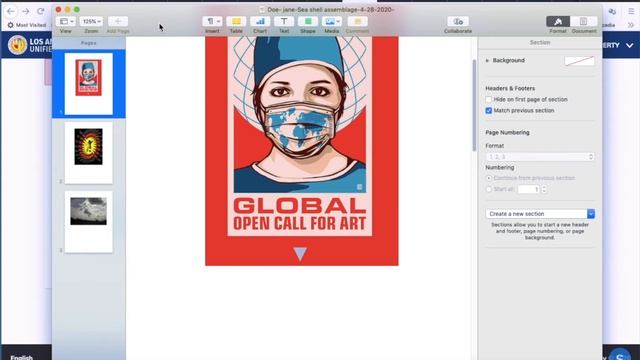Viewport: 640px width, 360px height.
Task: Click the document vertical scrollbar
Action: [474, 105]
